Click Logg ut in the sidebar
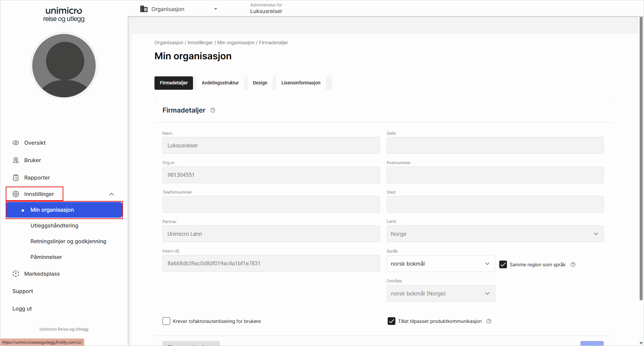 pyautogui.click(x=22, y=308)
